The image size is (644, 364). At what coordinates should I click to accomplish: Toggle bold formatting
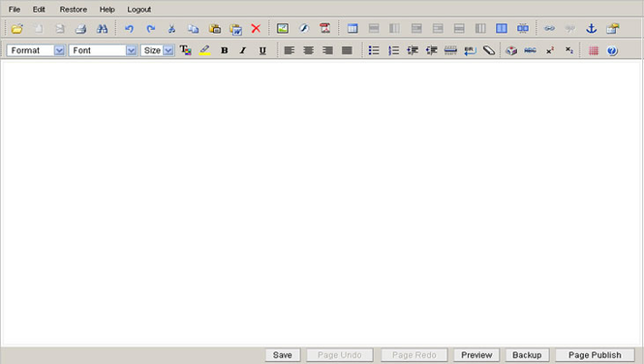225,50
